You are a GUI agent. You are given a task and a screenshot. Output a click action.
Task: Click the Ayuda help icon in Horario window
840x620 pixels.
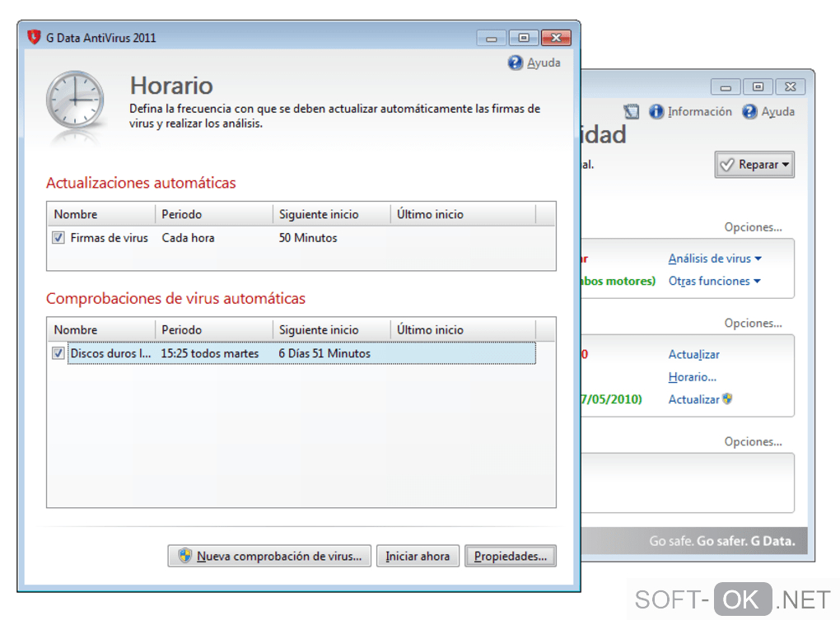tap(515, 63)
